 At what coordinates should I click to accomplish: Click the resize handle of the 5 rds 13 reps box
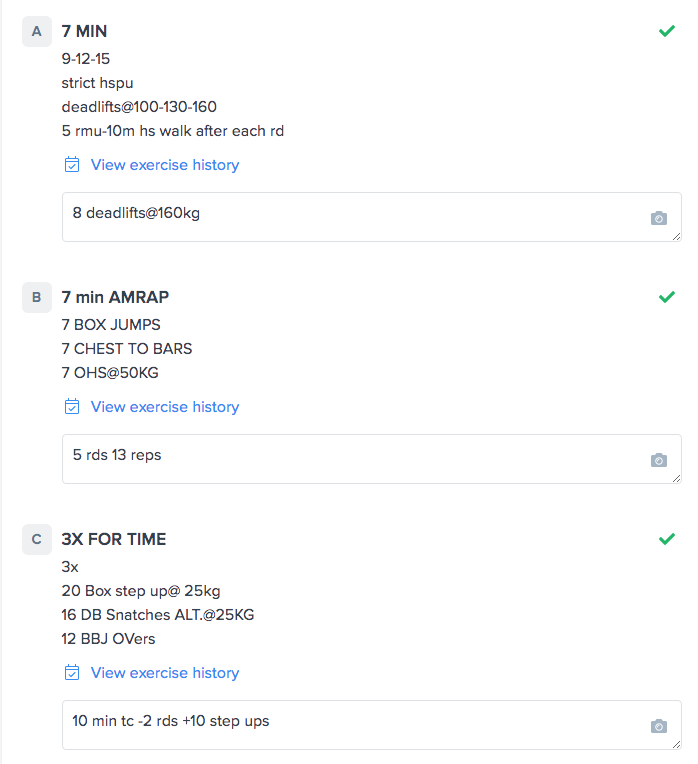coord(677,479)
